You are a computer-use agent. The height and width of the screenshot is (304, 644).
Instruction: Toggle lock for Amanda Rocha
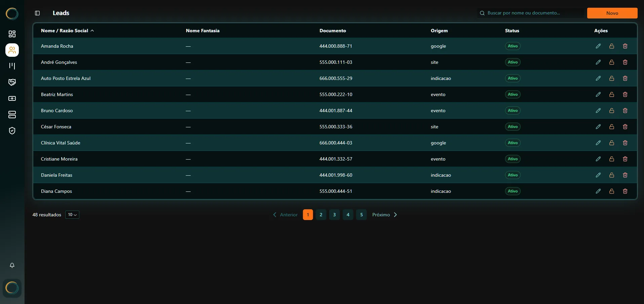tap(612, 46)
